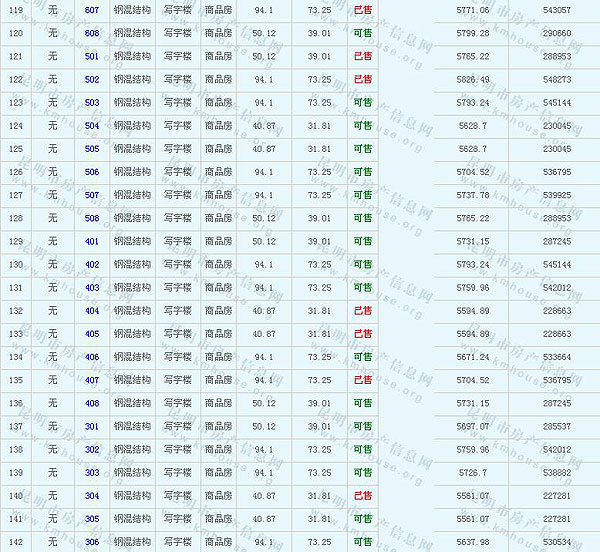
Task: Select room 301 link
Action: tap(92, 426)
